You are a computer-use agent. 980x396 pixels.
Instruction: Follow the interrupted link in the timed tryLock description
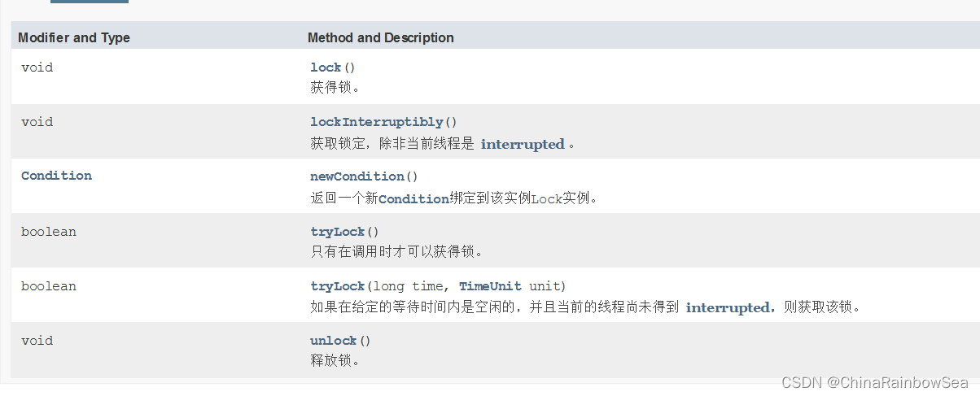pos(728,307)
